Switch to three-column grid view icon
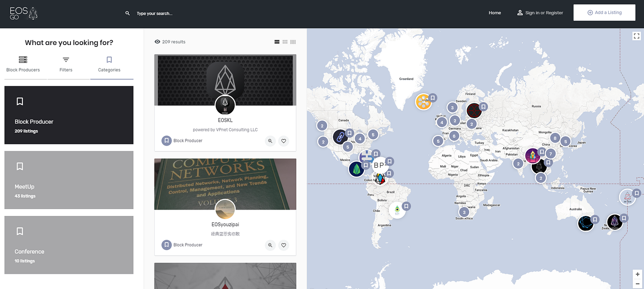Viewport: 644px width, 289px height. tap(293, 42)
